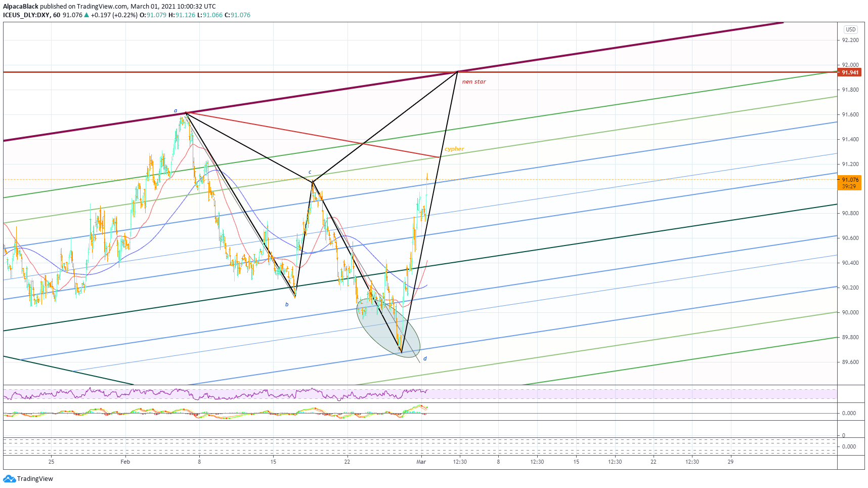Click the TradingView wordmark at bottom
Viewport: 868px width, 488px height.
coord(35,479)
